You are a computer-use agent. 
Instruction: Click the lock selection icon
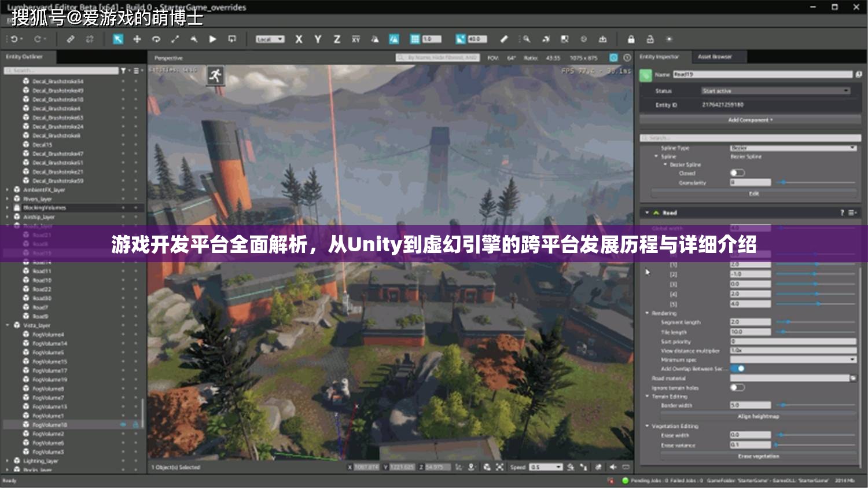click(631, 39)
